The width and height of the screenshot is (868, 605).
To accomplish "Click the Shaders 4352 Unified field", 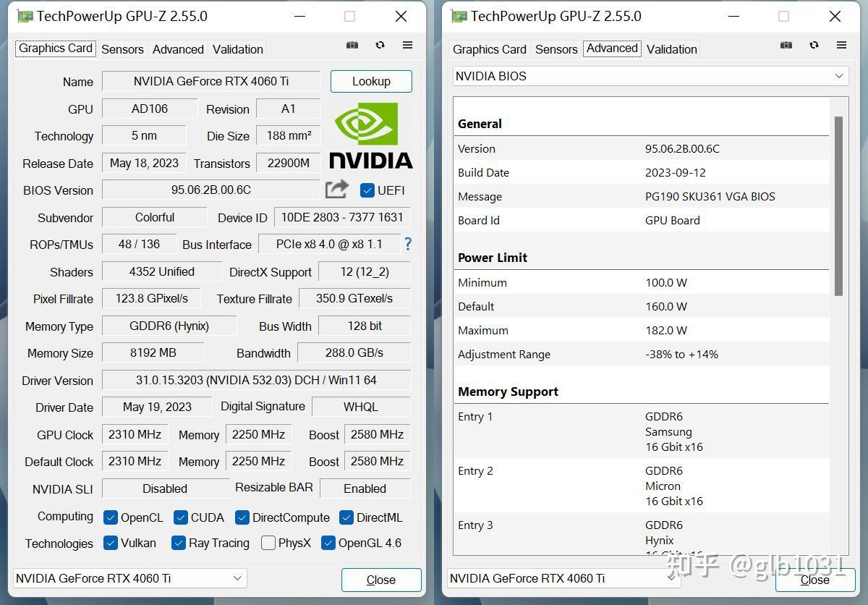I will tap(162, 271).
